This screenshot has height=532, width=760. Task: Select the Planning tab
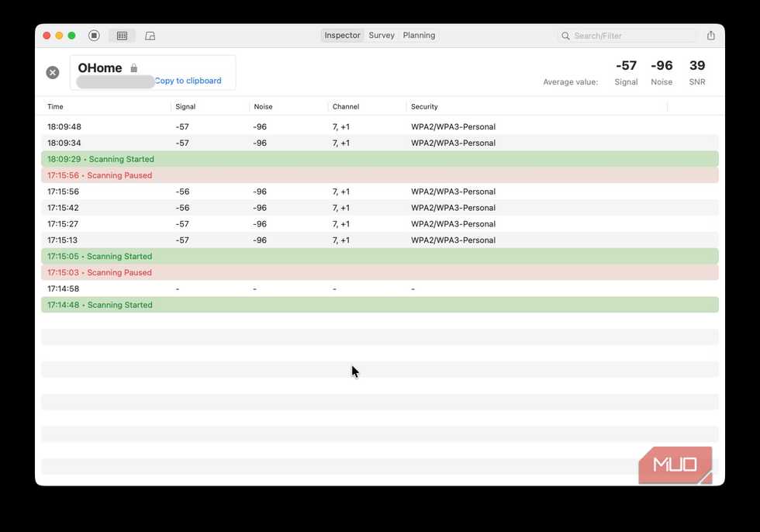click(419, 36)
